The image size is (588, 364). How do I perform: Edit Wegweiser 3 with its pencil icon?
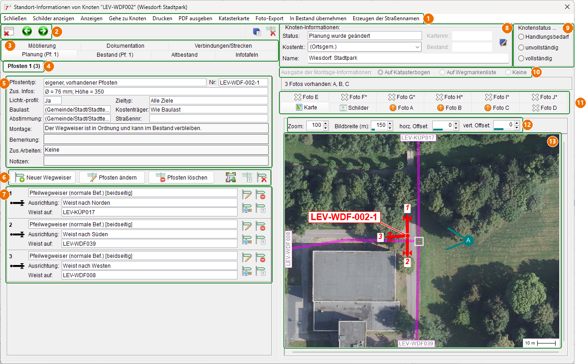pyautogui.click(x=247, y=257)
